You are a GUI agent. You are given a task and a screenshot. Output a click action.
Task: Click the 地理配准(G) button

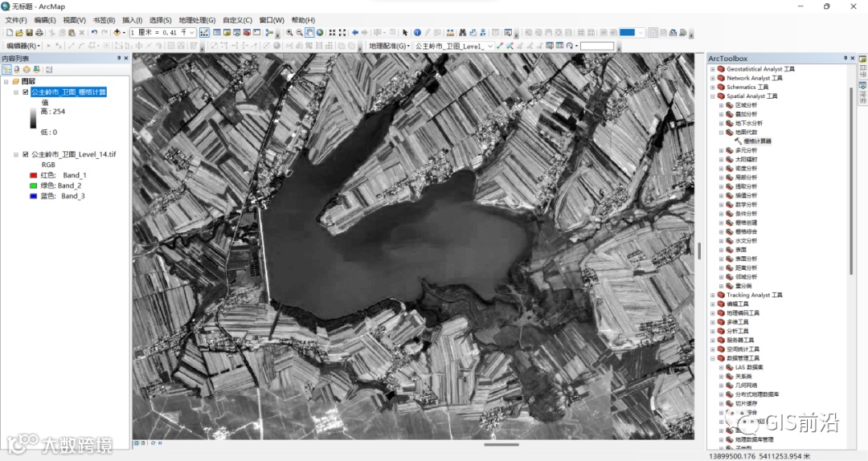point(387,47)
